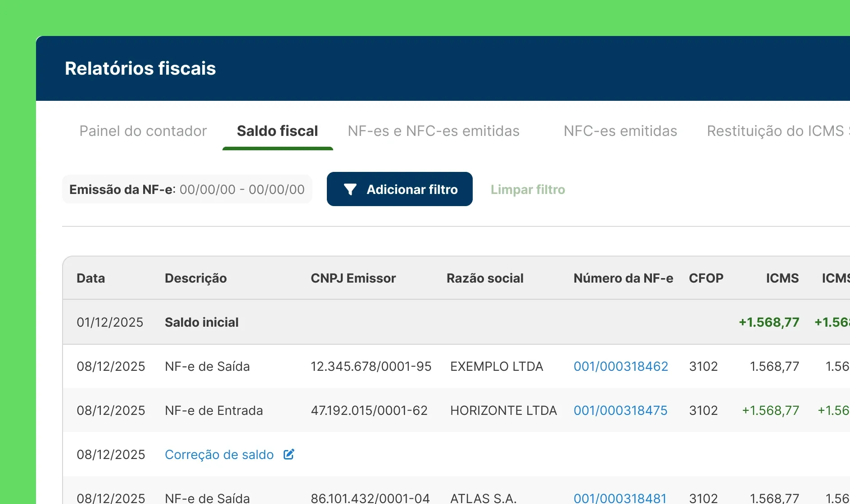Click the Descrição column header

tap(196, 278)
